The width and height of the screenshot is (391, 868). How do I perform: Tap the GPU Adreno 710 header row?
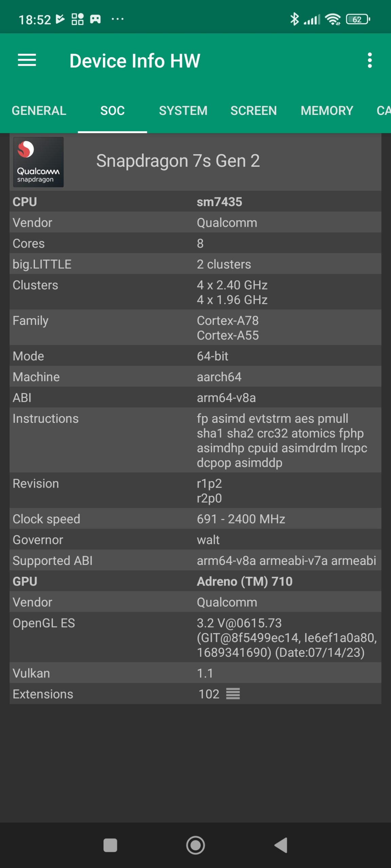(195, 581)
